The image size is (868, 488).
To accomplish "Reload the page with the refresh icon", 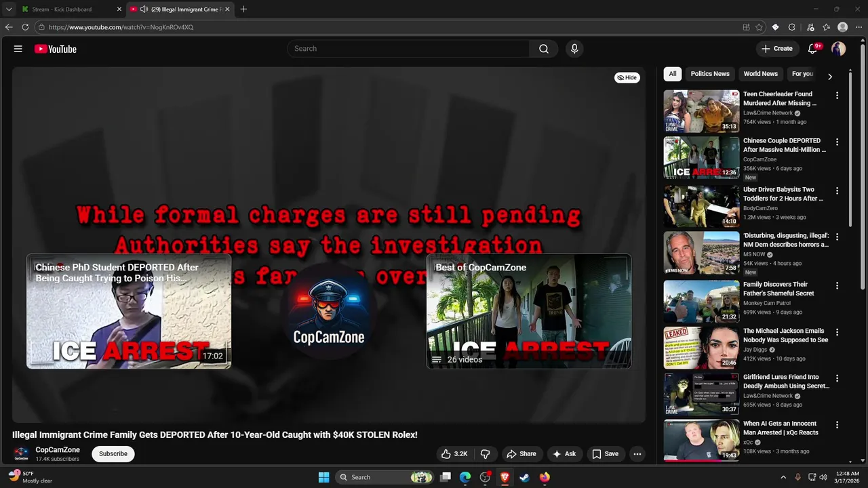I will [x=25, y=27].
